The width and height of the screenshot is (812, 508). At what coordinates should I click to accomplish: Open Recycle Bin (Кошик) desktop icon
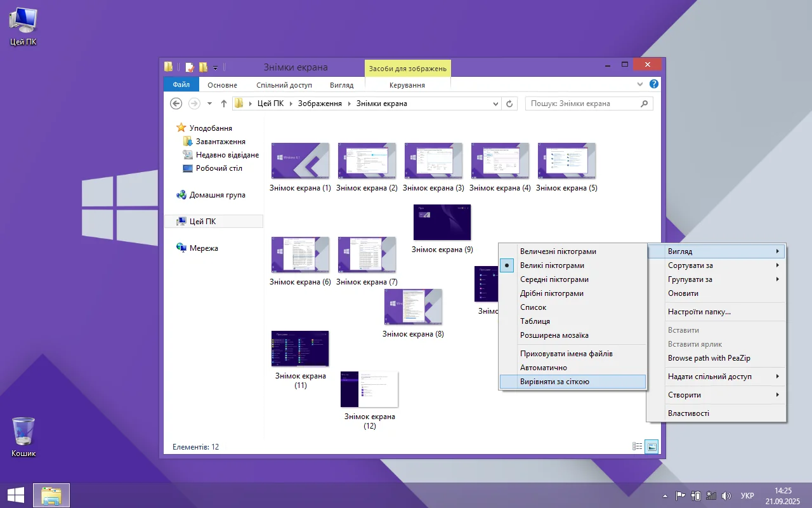(23, 436)
